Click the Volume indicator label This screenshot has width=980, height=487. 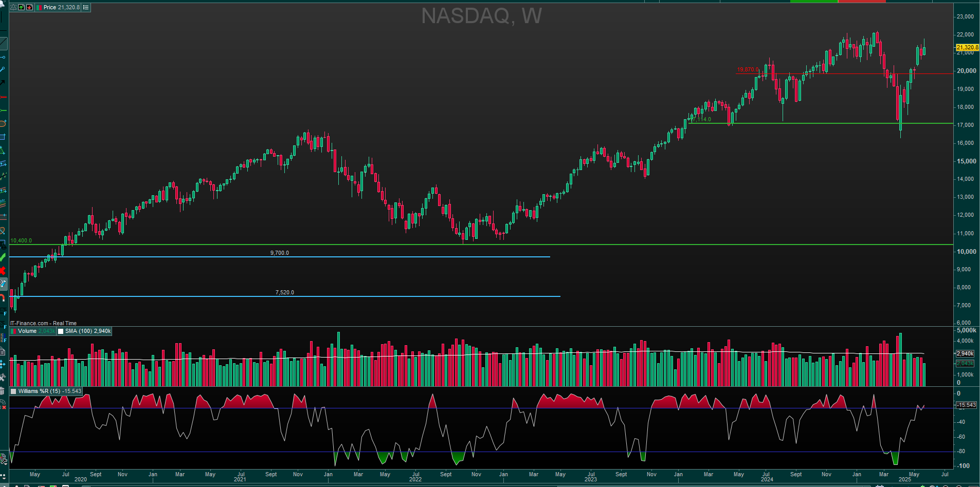(x=27, y=331)
